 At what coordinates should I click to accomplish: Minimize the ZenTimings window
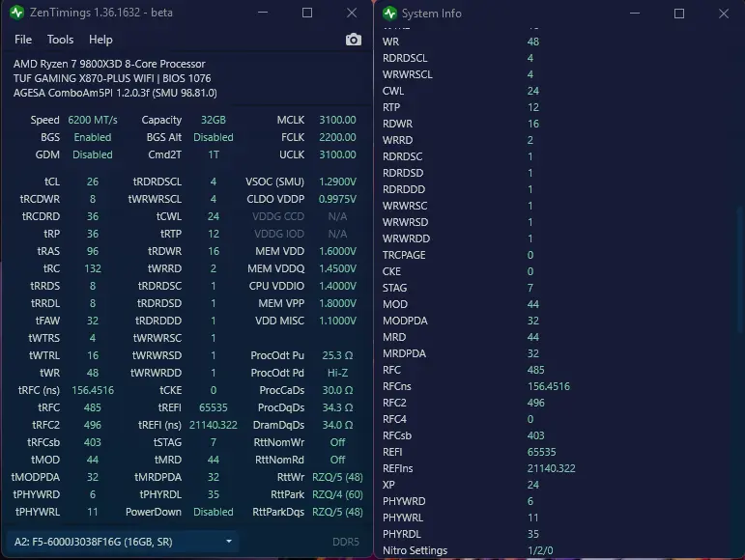click(x=263, y=13)
